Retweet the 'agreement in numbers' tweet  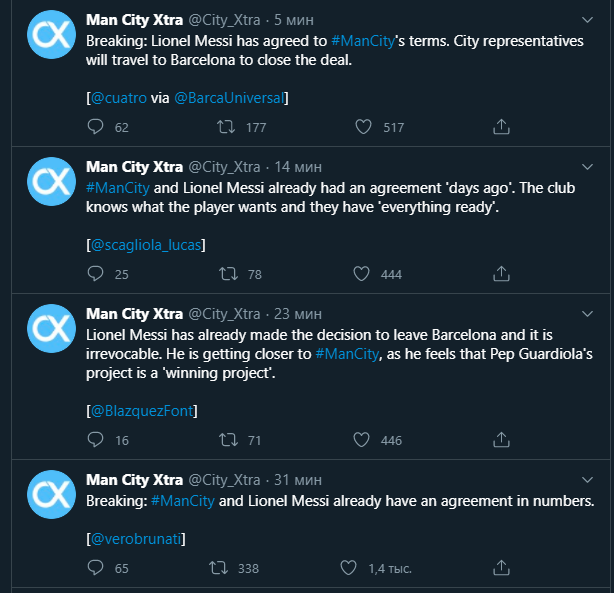tap(218, 568)
